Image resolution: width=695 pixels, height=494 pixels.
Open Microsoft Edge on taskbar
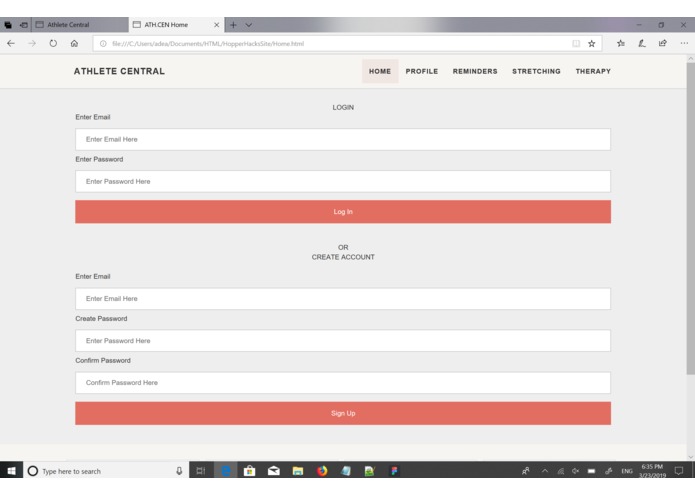point(226,471)
